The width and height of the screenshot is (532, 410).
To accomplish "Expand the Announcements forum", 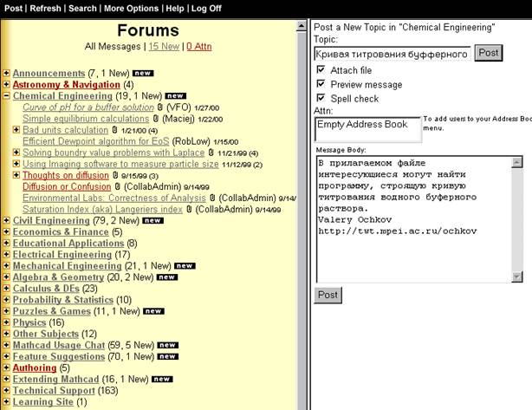I will tap(6, 73).
